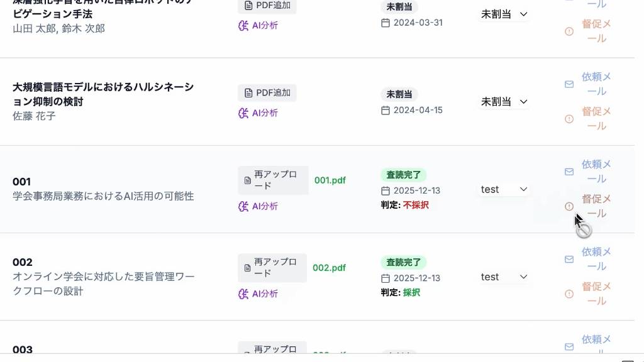Click the calendar icon beside date 2024-04-15
Image resolution: width=644 pixels, height=362 pixels.
click(x=386, y=110)
